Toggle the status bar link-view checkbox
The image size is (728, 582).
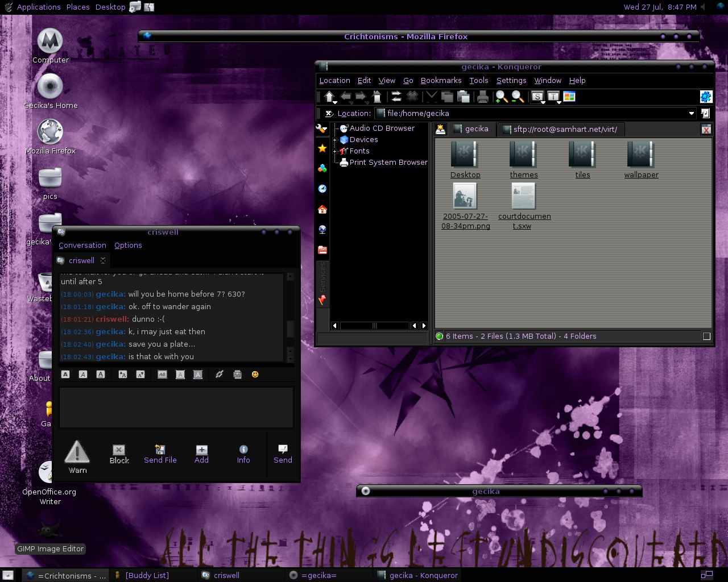[x=706, y=336]
